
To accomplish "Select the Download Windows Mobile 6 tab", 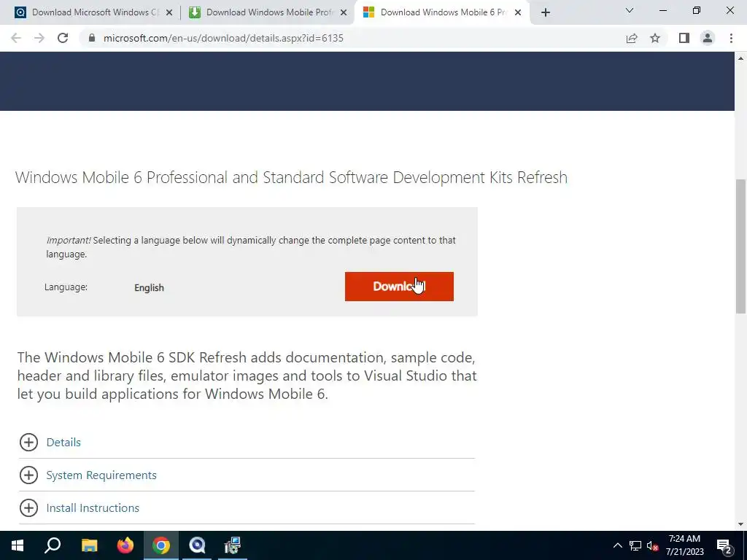I will click(x=443, y=12).
